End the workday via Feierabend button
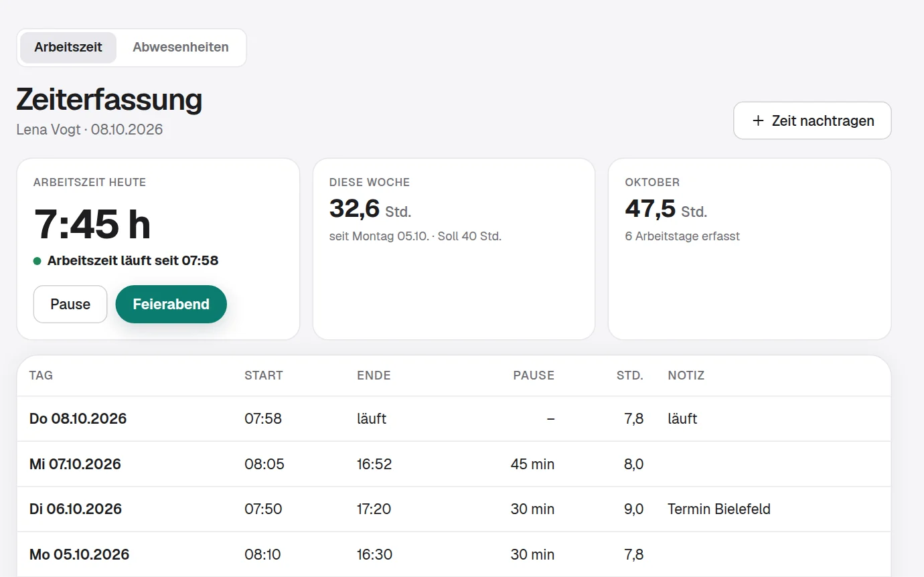924x577 pixels. tap(171, 304)
